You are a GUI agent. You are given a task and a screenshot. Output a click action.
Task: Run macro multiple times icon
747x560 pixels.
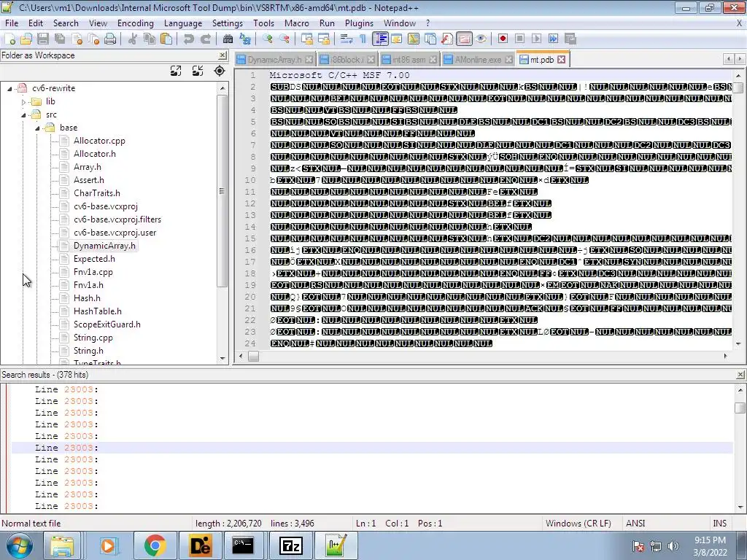coord(553,39)
